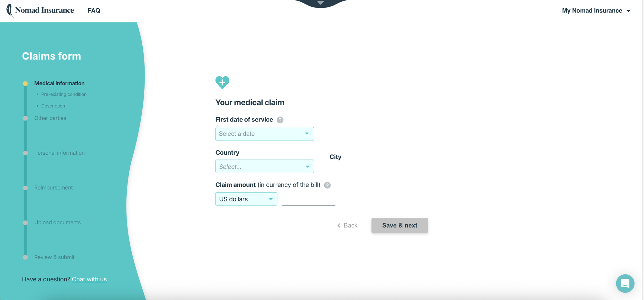The image size is (644, 300).
Task: Click the City input field
Action: 378,169
